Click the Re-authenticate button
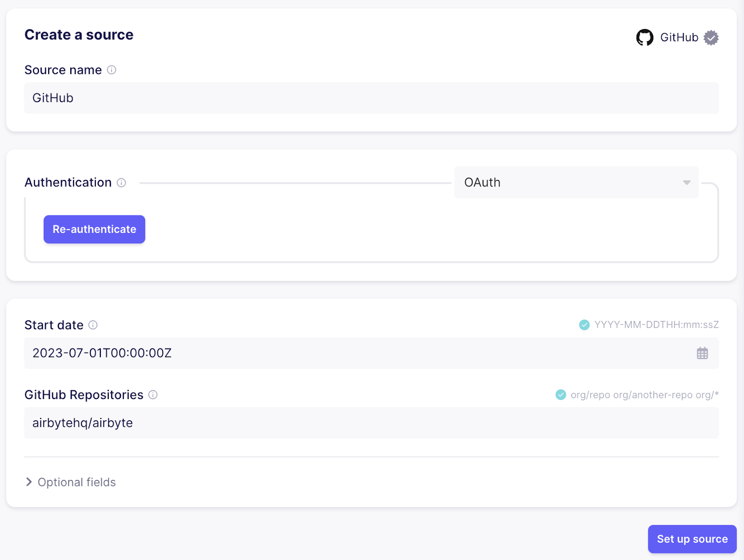Viewport: 744px width, 560px height. click(x=94, y=229)
